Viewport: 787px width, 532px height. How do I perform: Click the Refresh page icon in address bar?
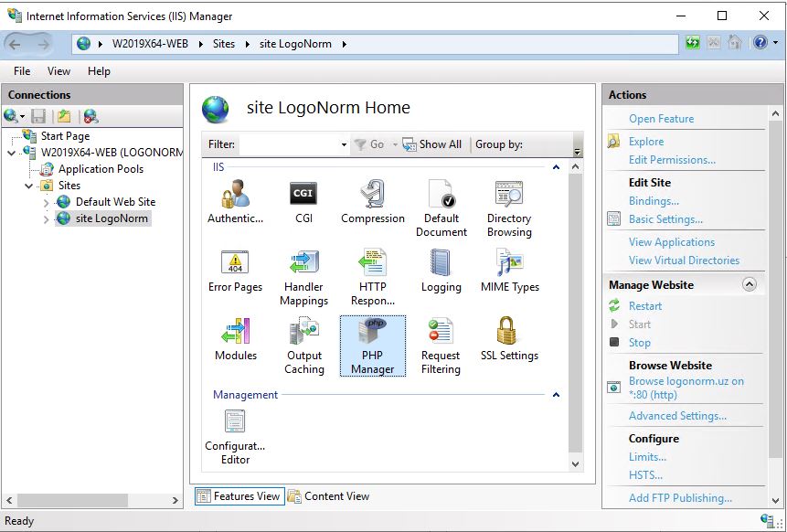coord(693,43)
